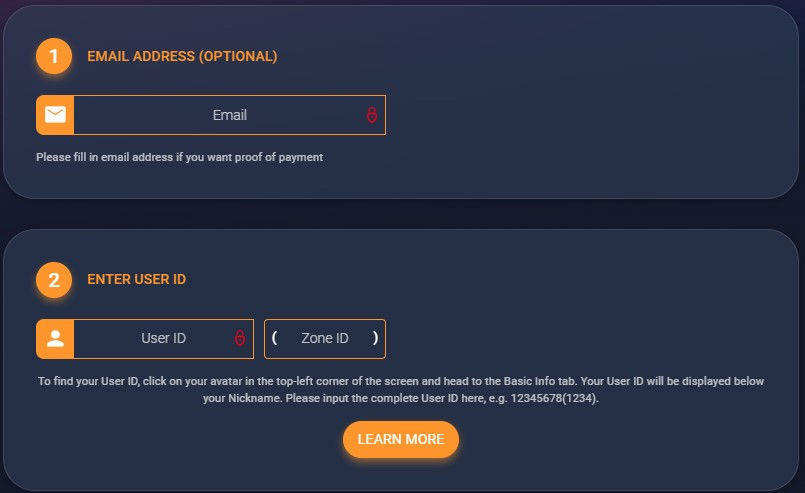Click the Email Address (Optional) heading

[182, 56]
